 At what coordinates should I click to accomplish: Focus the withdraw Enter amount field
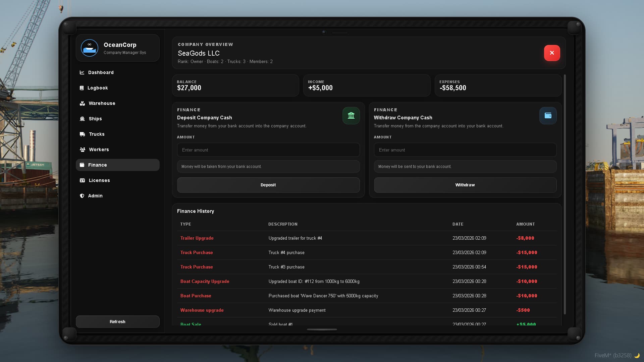(465, 150)
